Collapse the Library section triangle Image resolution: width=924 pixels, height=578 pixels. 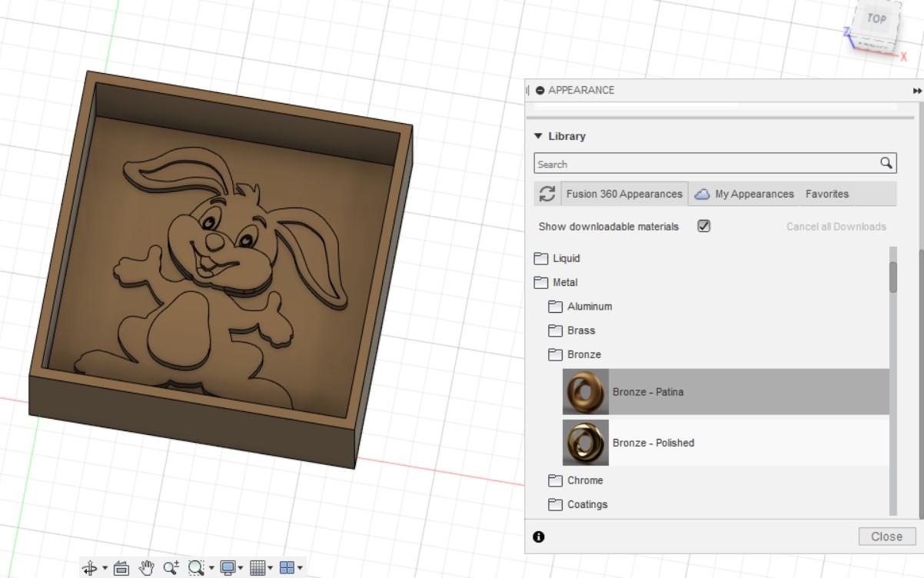pyautogui.click(x=538, y=136)
